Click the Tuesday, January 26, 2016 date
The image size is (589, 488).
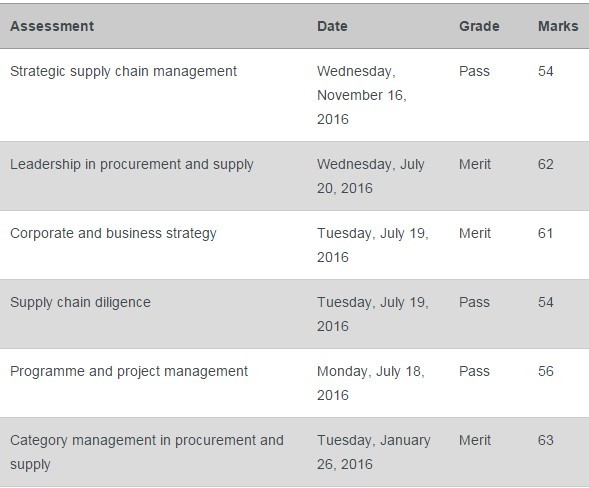(373, 452)
